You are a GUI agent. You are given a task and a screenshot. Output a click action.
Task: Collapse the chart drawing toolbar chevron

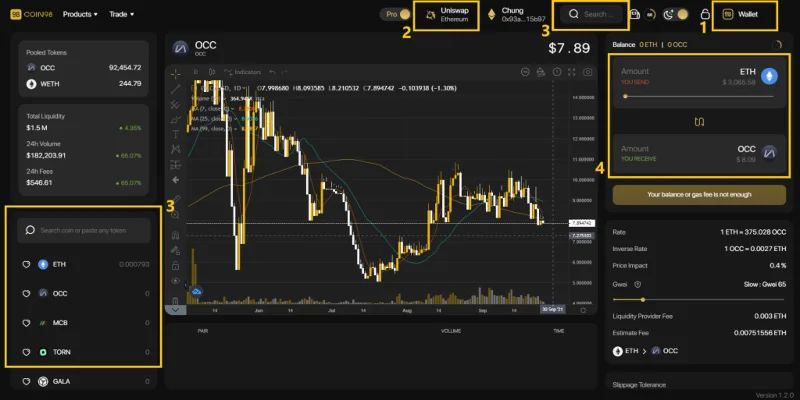(176, 310)
